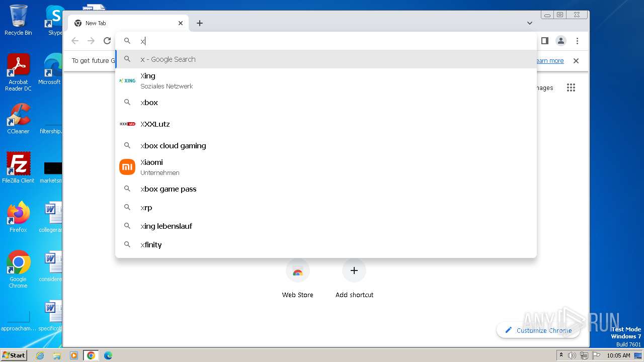
Task: Show hidden system tray icons
Action: [561, 355]
